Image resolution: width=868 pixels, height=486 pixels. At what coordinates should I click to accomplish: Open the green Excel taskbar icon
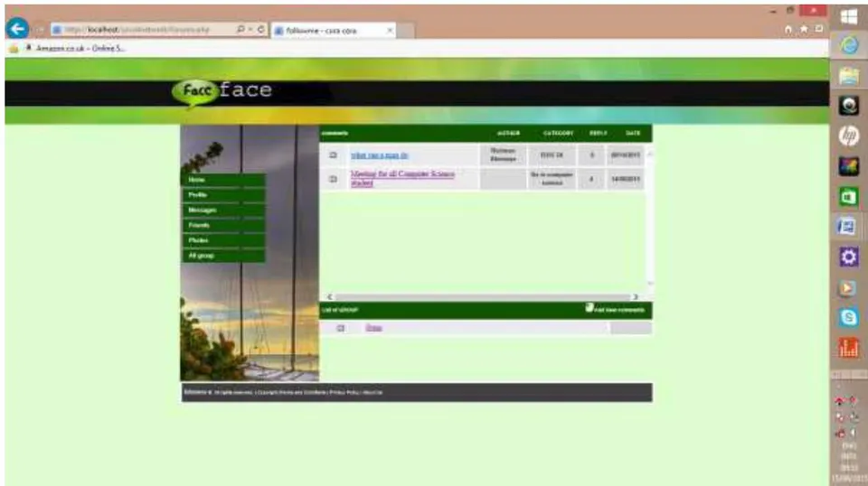click(849, 196)
